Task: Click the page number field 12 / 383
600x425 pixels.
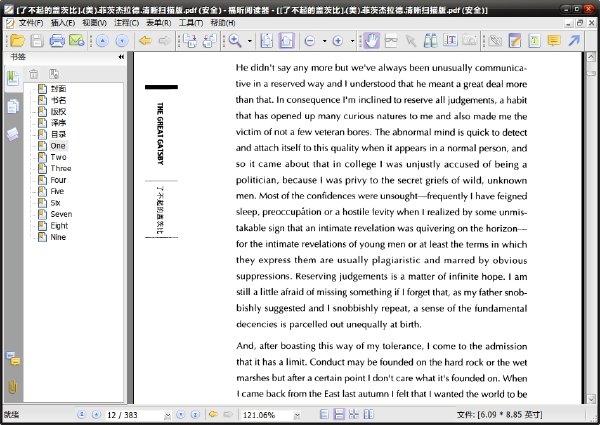Action: pos(134,415)
